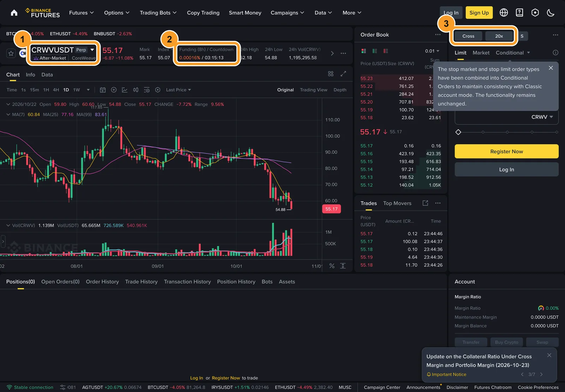
Task: Pop out the Trades panel
Action: 425,203
